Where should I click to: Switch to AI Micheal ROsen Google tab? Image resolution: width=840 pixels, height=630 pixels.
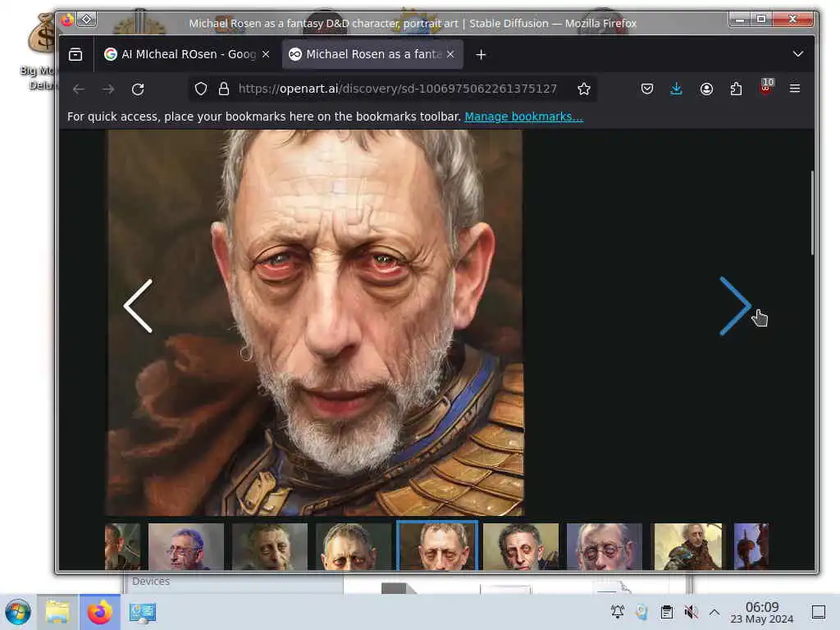(x=186, y=54)
